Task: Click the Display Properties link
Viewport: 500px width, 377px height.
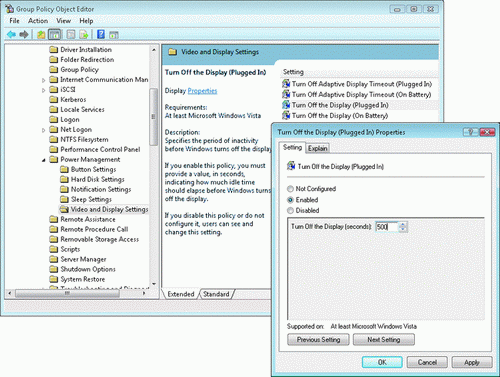Action: pyautogui.click(x=202, y=91)
